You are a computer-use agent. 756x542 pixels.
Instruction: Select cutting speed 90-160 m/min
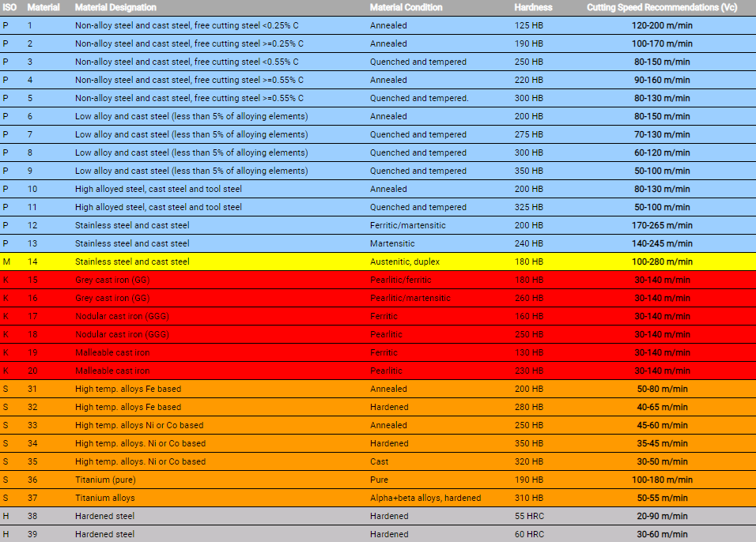click(x=662, y=80)
